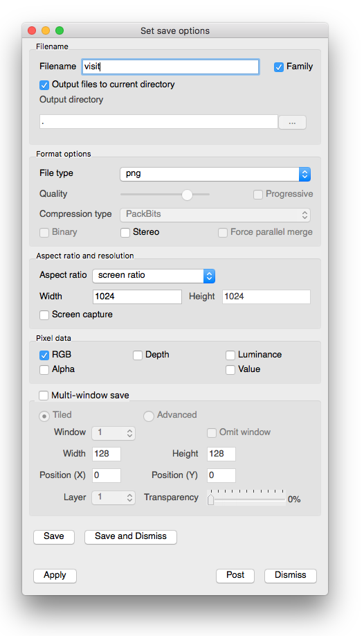
Task: Uncheck Output files to current directory
Action: click(x=44, y=85)
